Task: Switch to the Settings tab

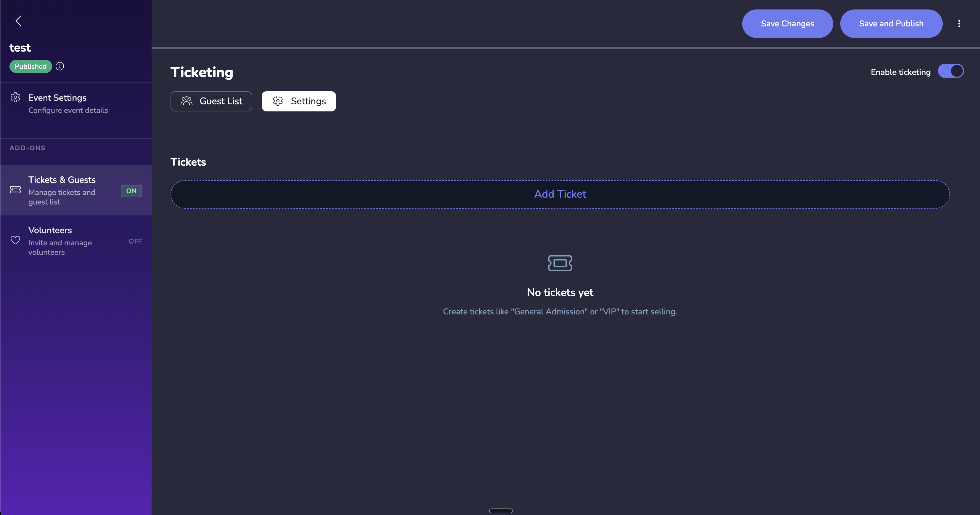Action: pyautogui.click(x=299, y=101)
